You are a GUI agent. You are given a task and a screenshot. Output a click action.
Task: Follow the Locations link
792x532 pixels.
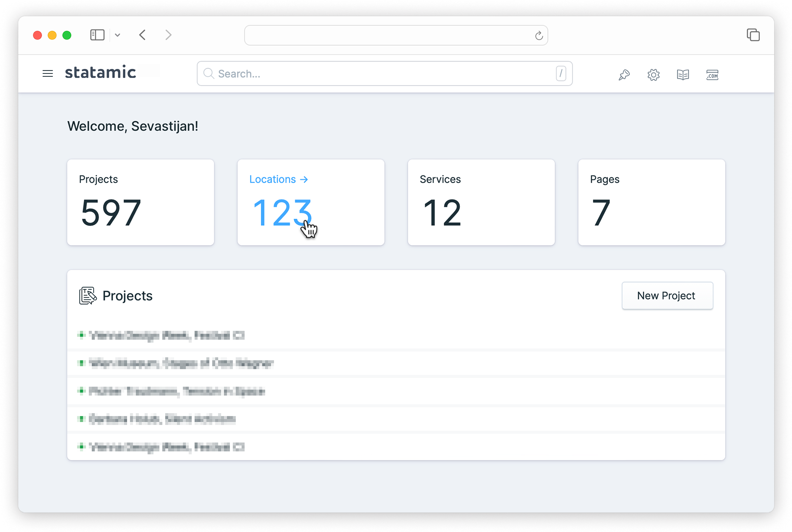click(x=279, y=179)
